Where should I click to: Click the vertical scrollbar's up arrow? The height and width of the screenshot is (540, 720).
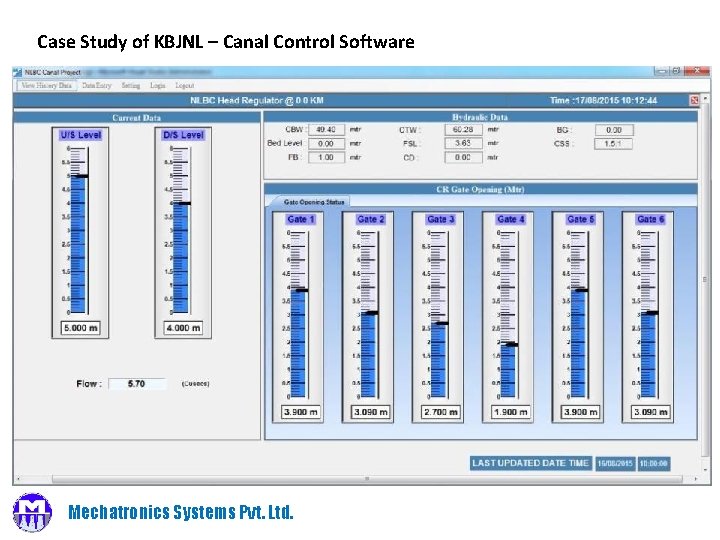point(705,98)
